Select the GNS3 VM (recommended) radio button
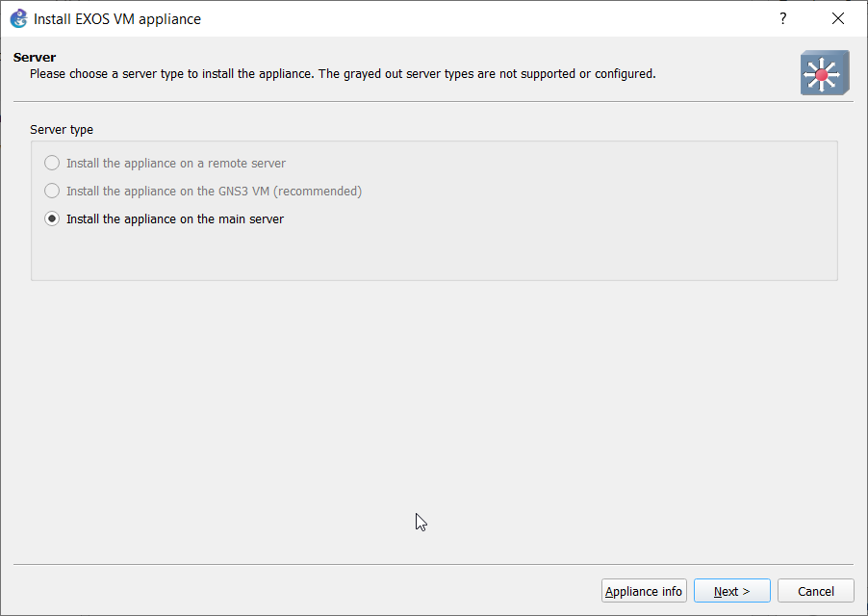868x616 pixels. point(52,192)
